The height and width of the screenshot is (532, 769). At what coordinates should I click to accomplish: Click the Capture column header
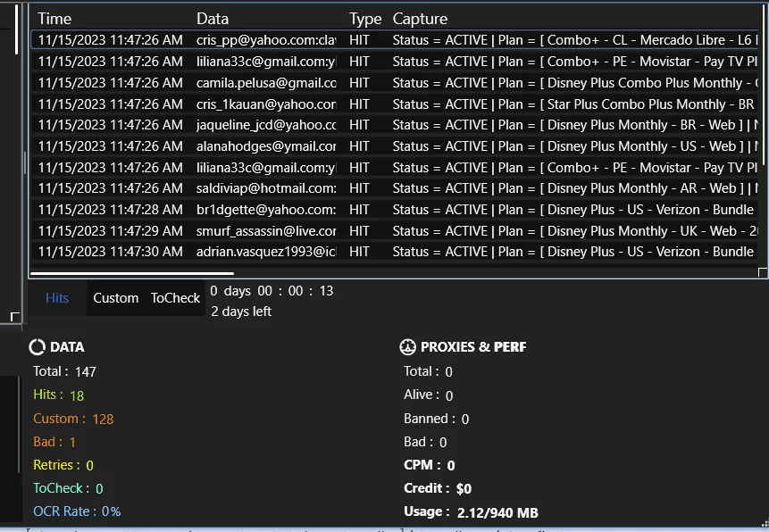[420, 19]
